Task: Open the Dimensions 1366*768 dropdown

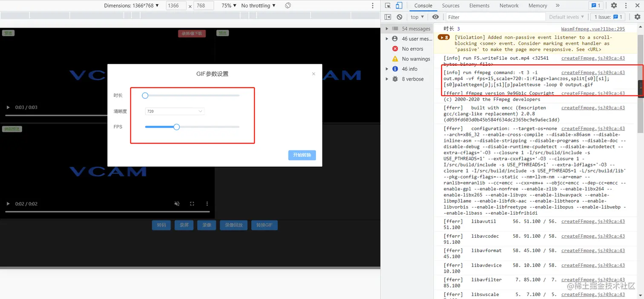Action: pyautogui.click(x=132, y=6)
